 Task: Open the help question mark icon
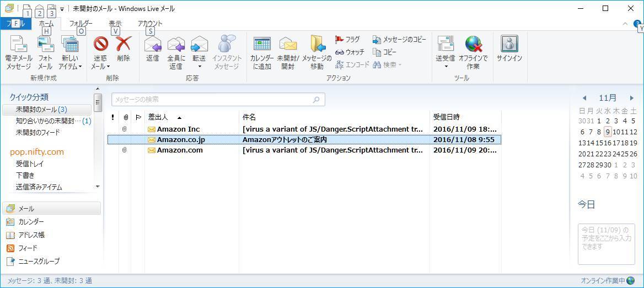(637, 23)
